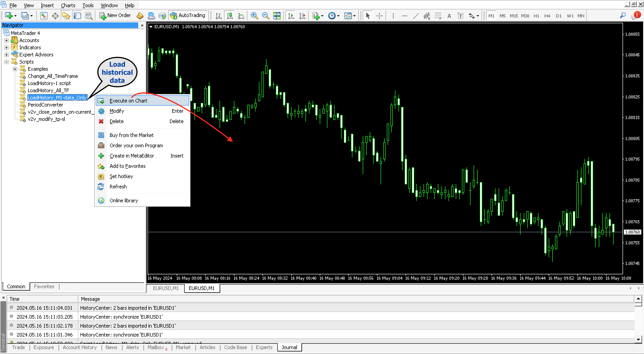Click the Tile Windows icon
This screenshot has width=644, height=354.
[277, 16]
